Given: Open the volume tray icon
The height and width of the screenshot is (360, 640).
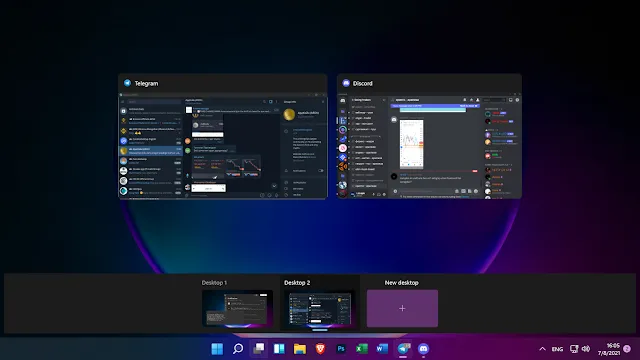Looking at the screenshot, I should click(586, 349).
